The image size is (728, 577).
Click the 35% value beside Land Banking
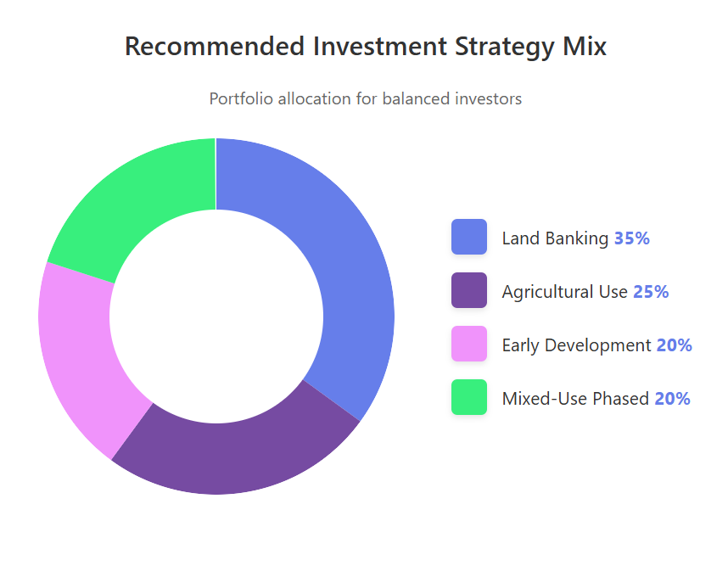pyautogui.click(x=632, y=238)
